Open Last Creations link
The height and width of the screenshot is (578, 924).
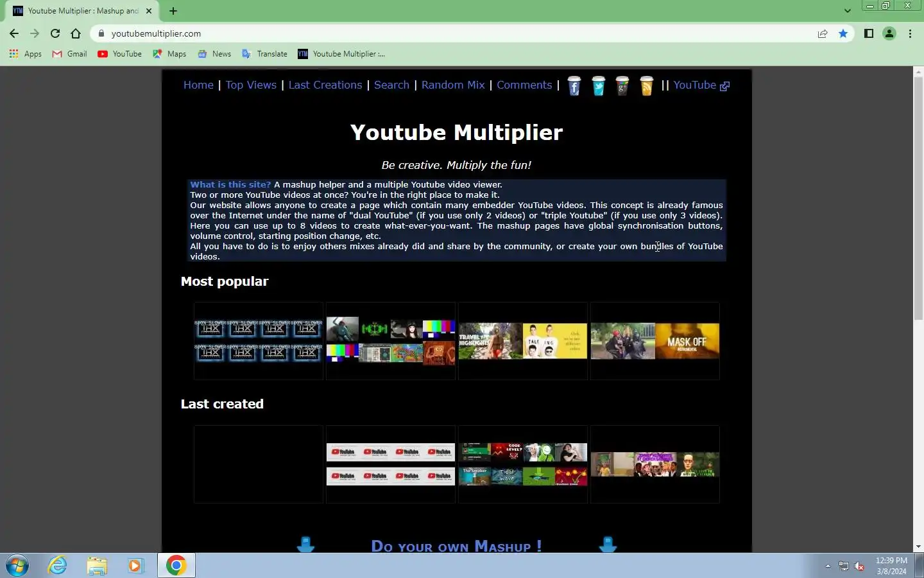(325, 85)
